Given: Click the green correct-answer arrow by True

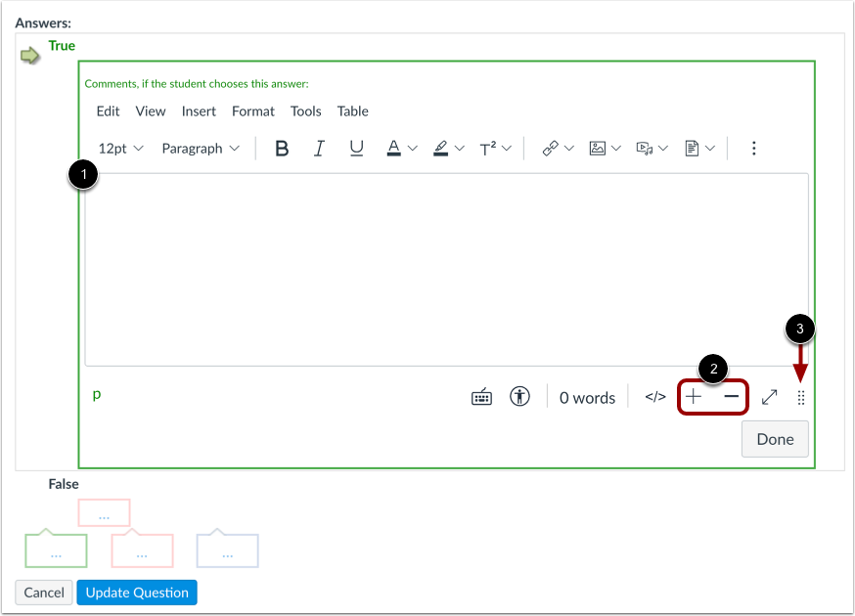Looking at the screenshot, I should 30,55.
